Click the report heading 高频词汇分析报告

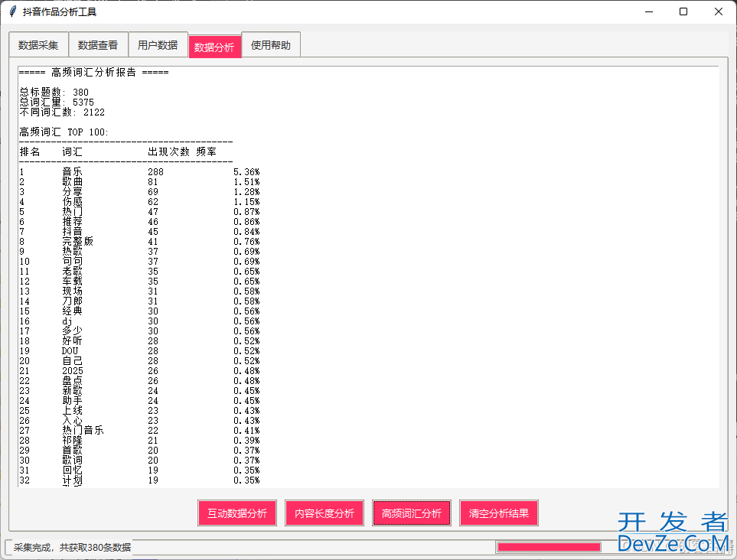point(93,73)
